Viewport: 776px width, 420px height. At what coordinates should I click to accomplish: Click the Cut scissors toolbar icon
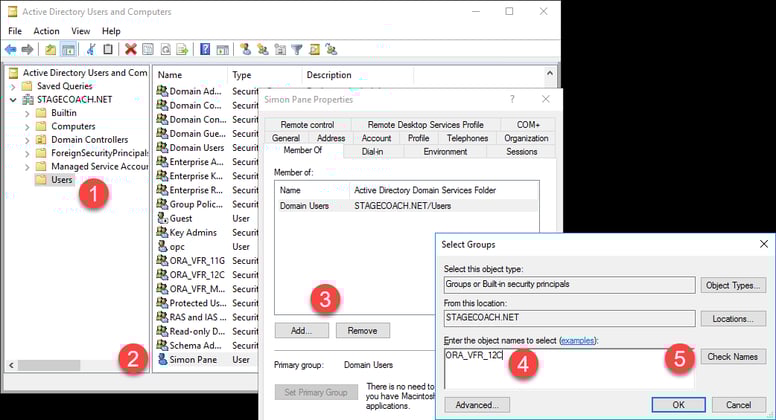[91, 49]
